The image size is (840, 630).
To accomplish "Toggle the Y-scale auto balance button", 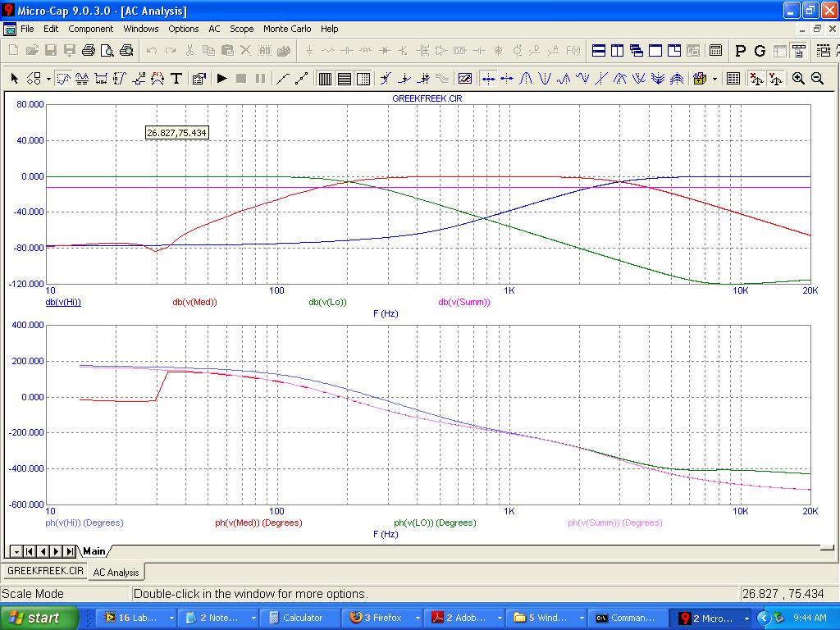I will (775, 79).
